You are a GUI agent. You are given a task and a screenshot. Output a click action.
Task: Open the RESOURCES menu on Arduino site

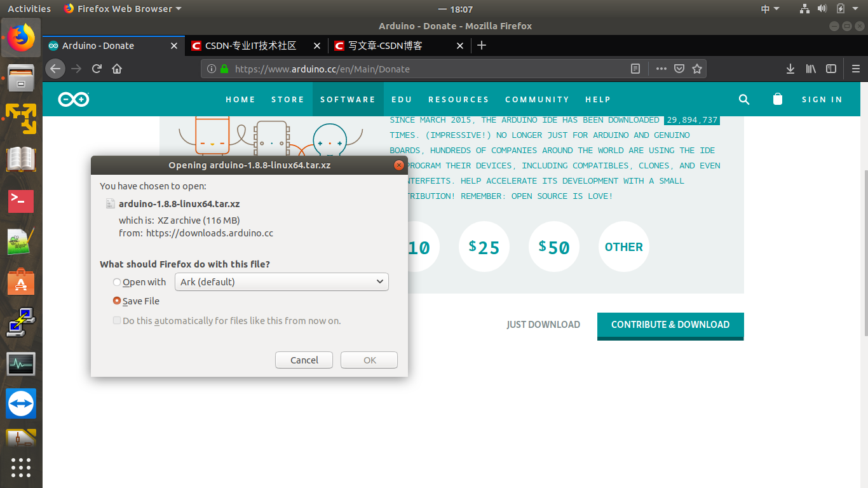point(459,99)
